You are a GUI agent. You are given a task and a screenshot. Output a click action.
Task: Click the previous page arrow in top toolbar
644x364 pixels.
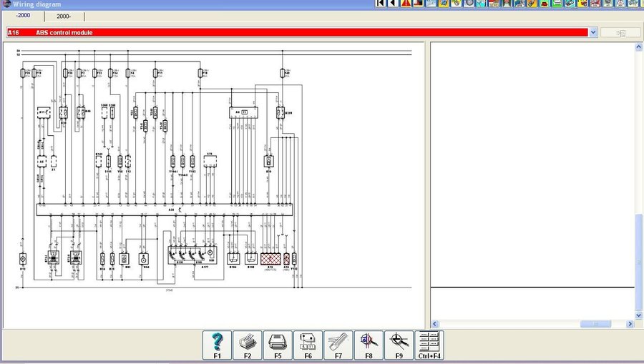(x=393, y=4)
